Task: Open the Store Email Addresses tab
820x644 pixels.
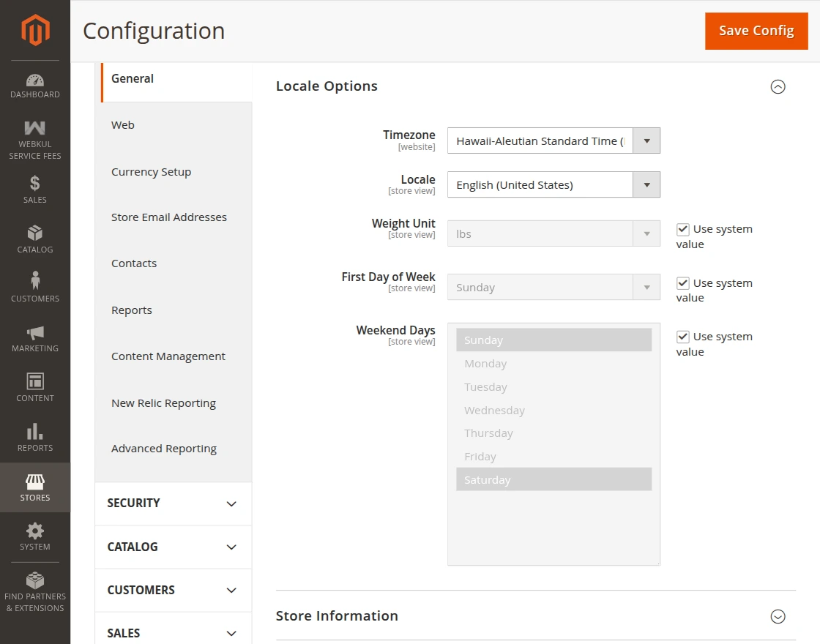Action: tap(169, 217)
